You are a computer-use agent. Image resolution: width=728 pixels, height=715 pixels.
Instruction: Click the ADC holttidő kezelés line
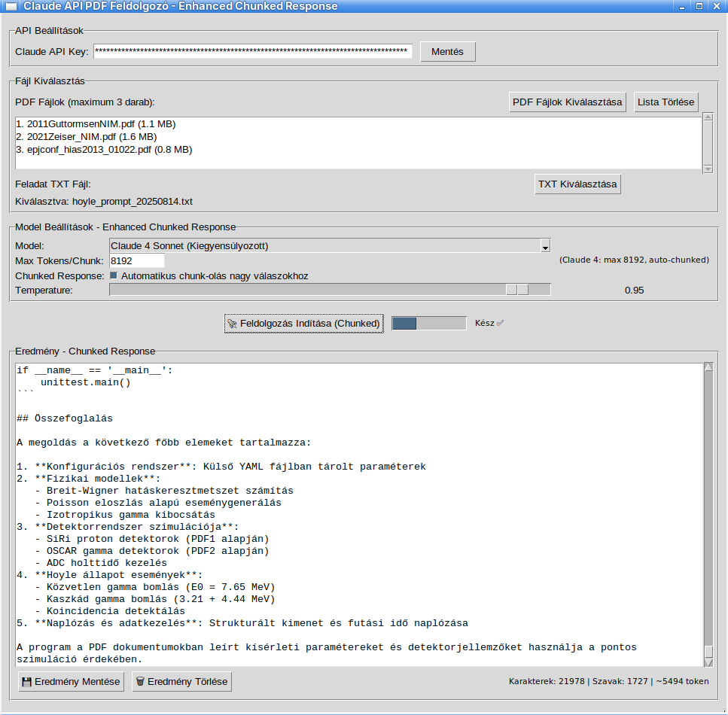[x=101, y=563]
